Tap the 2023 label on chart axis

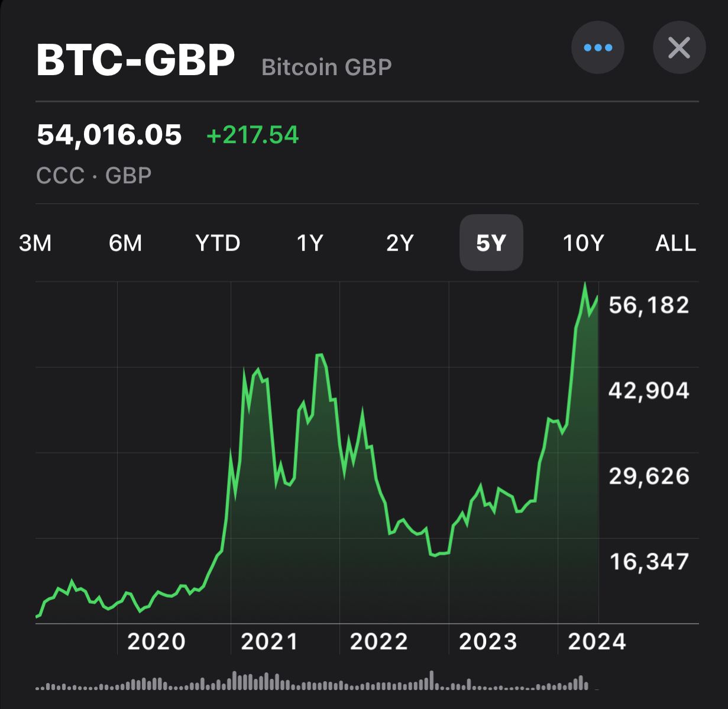click(x=488, y=642)
